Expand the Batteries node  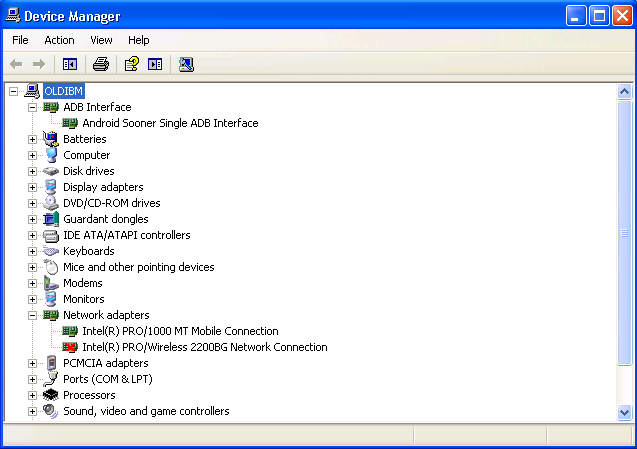32,140
